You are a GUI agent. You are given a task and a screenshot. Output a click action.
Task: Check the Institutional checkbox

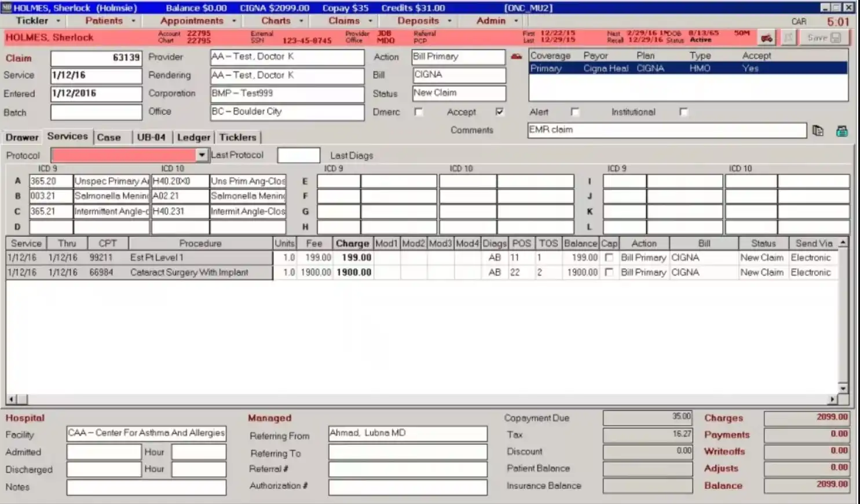(684, 112)
